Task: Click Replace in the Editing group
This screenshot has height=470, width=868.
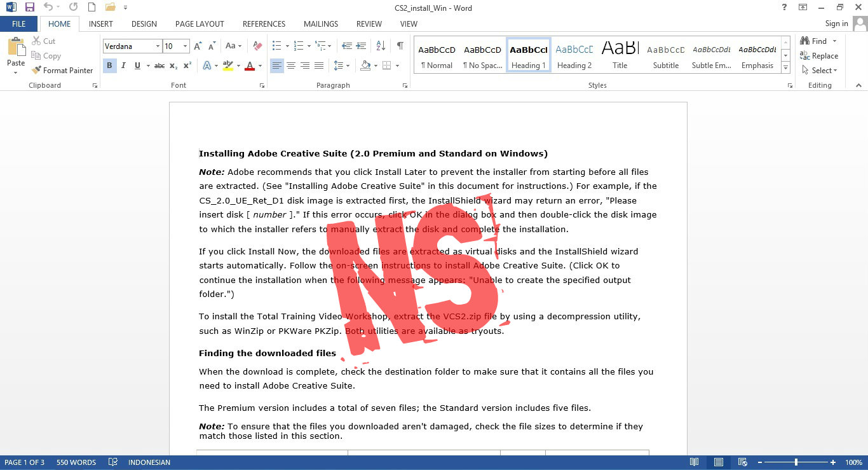Action: 820,56
